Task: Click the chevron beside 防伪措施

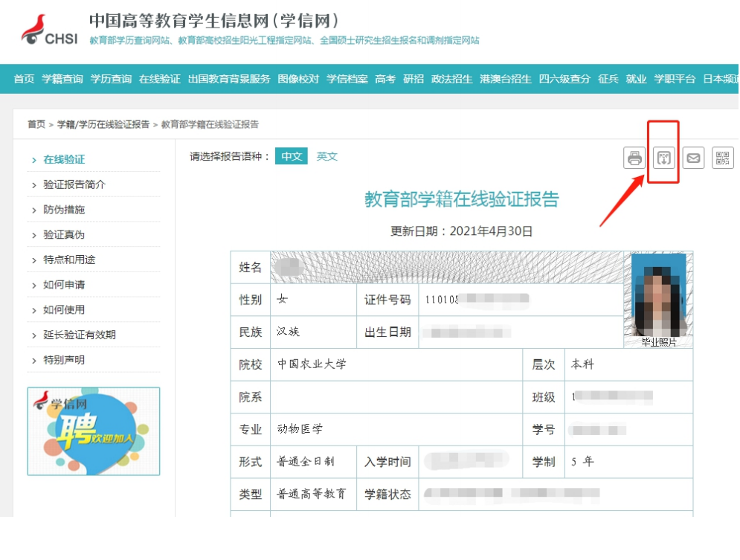Action: coord(34,210)
